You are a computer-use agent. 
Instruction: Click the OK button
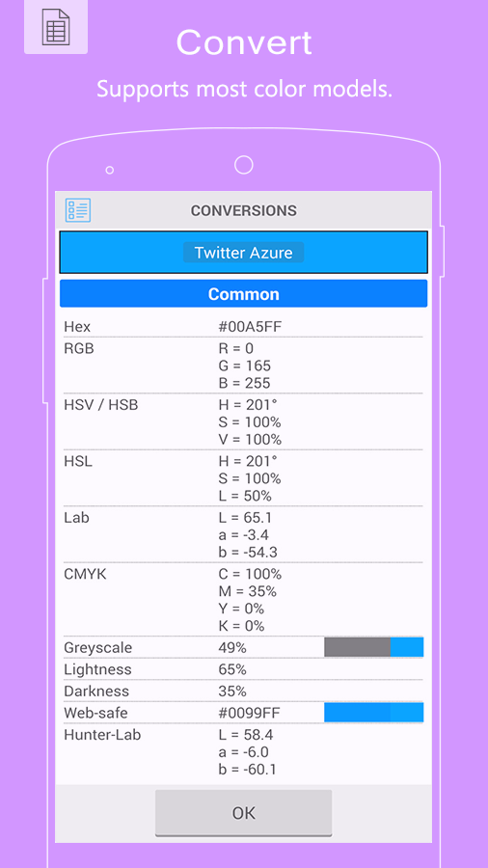pyautogui.click(x=243, y=813)
